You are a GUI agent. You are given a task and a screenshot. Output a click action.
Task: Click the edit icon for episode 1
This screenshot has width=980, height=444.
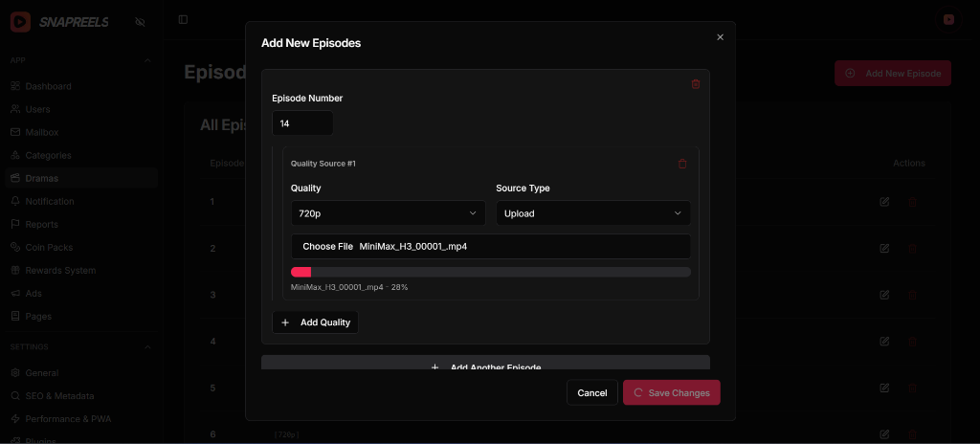884,202
